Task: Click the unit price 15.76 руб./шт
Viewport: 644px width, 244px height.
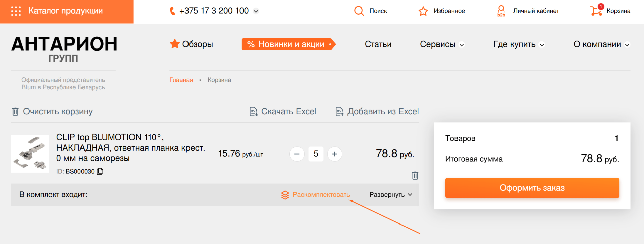Action: [240, 154]
